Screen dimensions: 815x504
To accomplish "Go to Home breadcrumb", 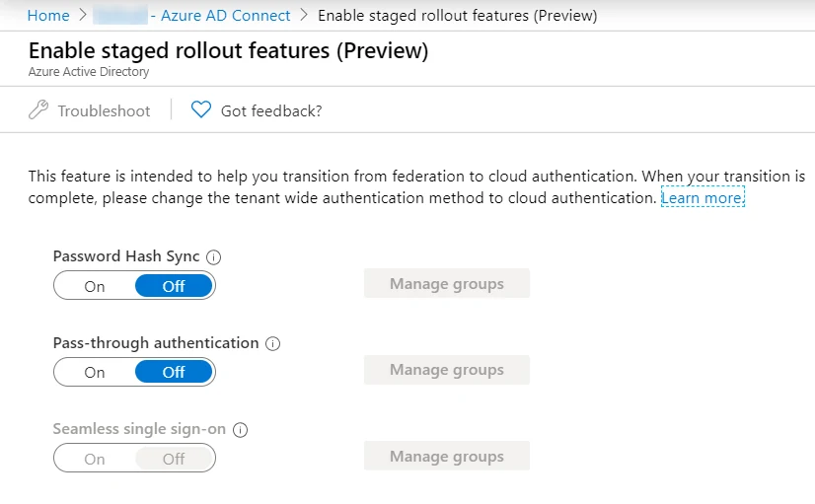I will (x=48, y=16).
